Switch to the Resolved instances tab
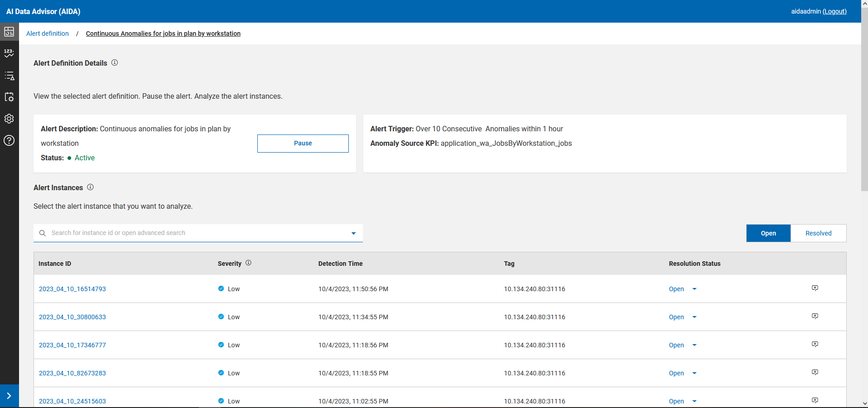The height and width of the screenshot is (408, 868). (x=818, y=233)
